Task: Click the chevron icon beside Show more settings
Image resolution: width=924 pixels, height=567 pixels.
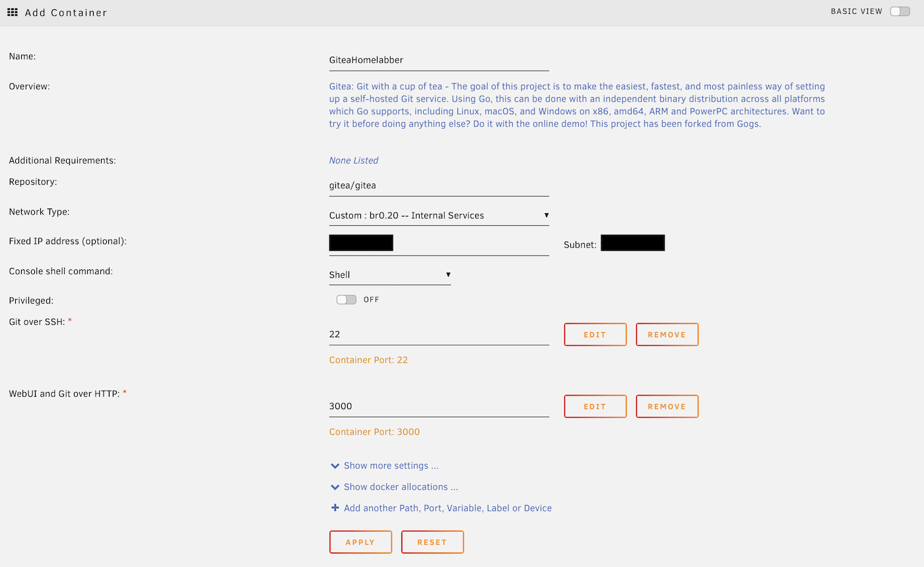Action: click(335, 466)
